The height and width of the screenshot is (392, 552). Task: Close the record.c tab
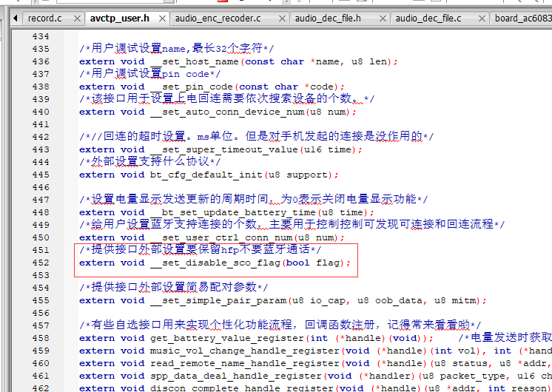click(77, 18)
